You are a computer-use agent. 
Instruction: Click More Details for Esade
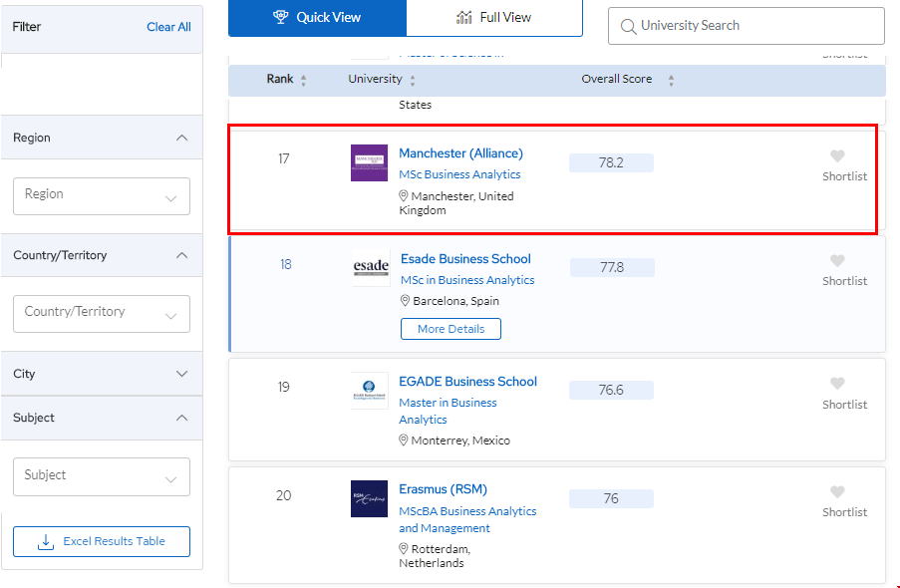pos(450,329)
